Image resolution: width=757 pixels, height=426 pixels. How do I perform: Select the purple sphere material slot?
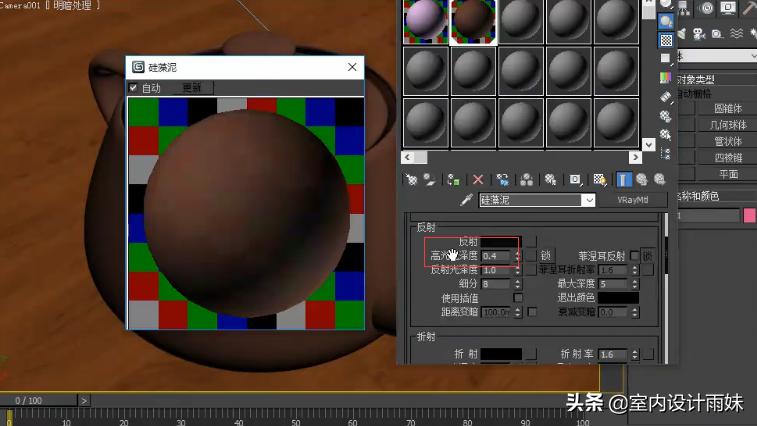pyautogui.click(x=425, y=21)
